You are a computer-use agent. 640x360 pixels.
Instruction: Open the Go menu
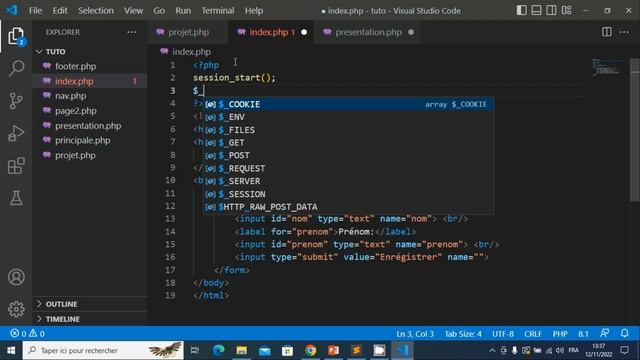pyautogui.click(x=159, y=11)
